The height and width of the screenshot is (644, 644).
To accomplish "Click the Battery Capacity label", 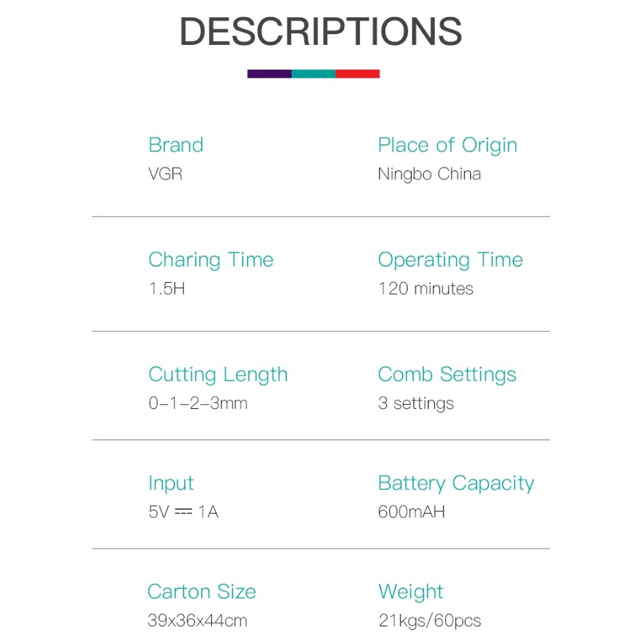I will click(x=457, y=483).
